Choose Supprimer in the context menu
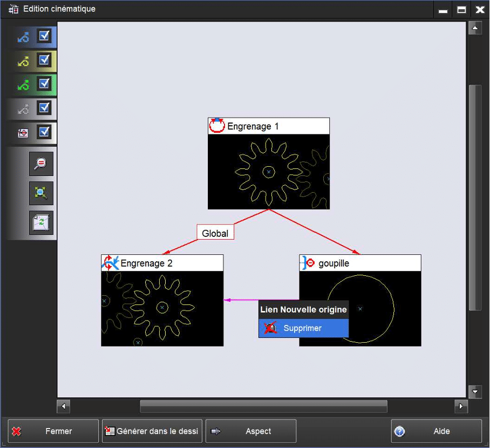The height and width of the screenshot is (448, 490). point(303,328)
